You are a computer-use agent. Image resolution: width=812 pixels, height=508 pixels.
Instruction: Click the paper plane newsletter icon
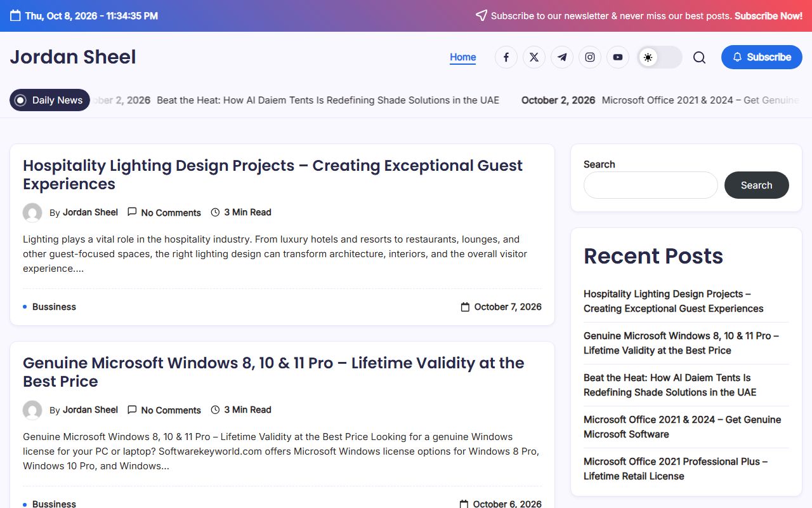[481, 16]
